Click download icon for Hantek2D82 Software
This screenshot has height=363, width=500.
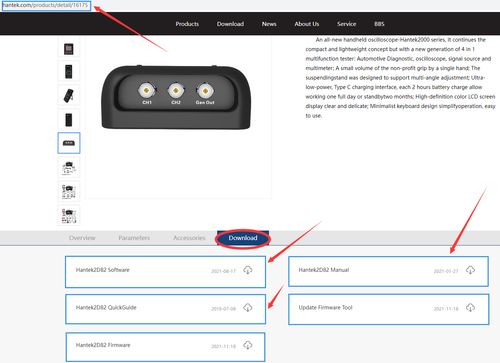point(248,270)
